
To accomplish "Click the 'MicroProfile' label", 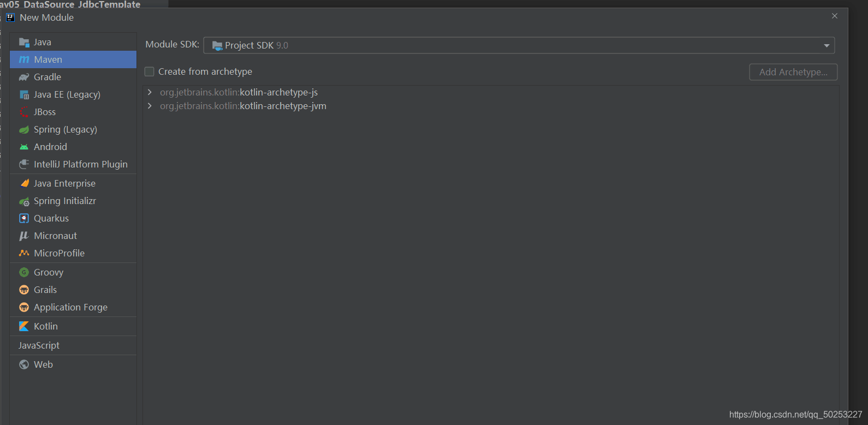I will [59, 253].
